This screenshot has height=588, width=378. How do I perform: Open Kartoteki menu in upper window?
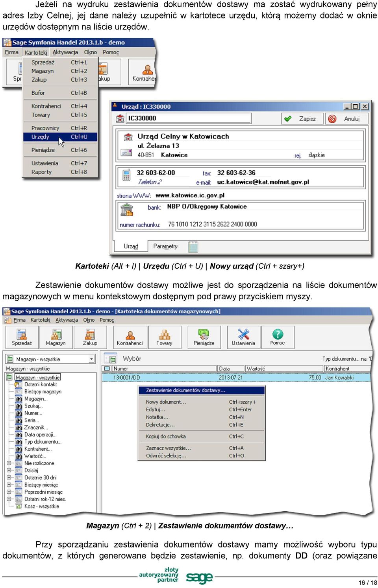36,52
